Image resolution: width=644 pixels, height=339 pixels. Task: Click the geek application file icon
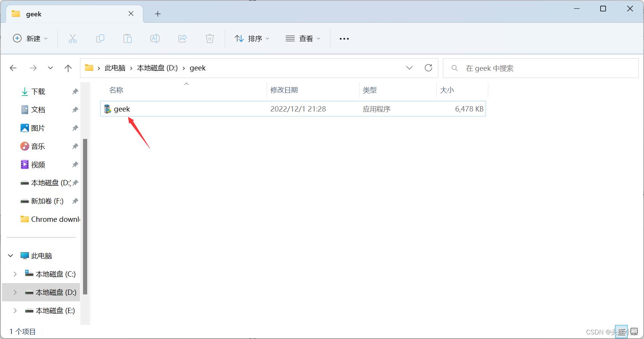tap(107, 109)
